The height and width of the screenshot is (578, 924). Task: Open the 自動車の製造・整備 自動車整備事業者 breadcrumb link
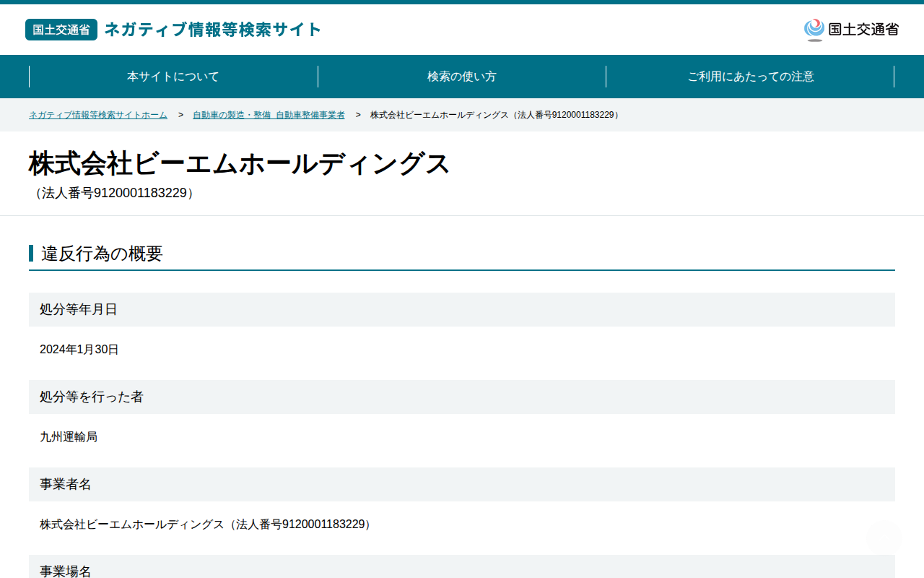point(269,115)
